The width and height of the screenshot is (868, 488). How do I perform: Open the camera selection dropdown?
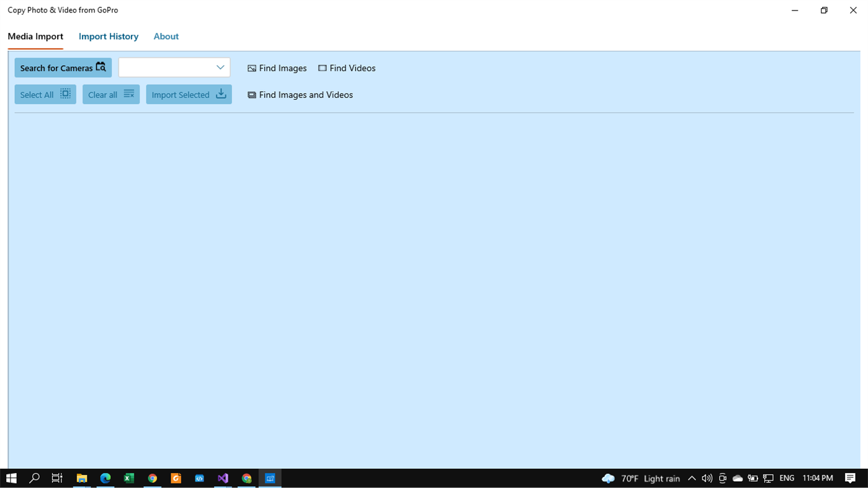(x=220, y=67)
